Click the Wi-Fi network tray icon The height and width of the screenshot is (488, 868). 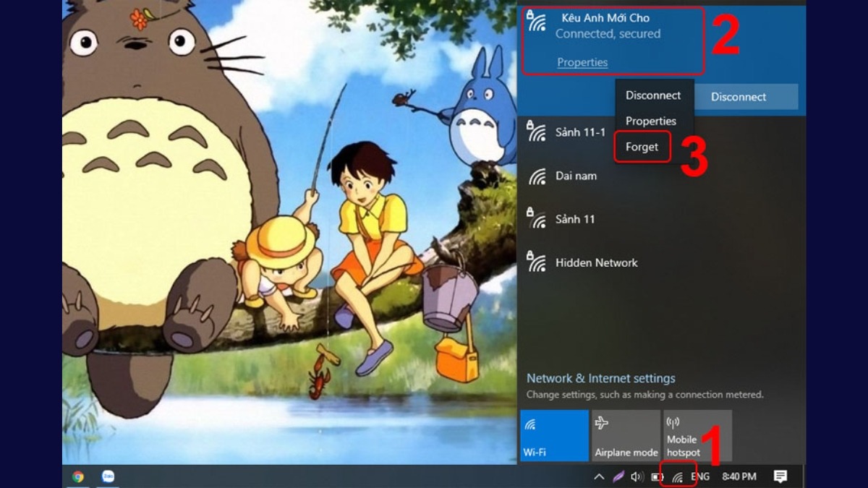click(678, 476)
